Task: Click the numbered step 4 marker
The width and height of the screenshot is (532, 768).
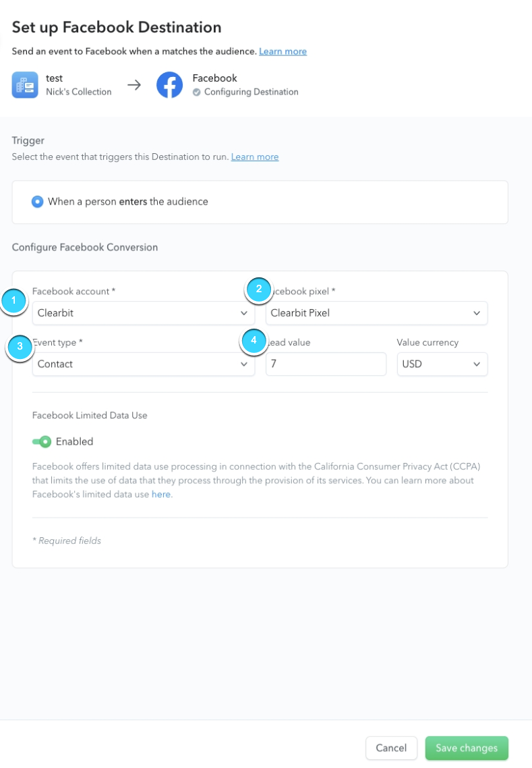Action: coord(254,340)
